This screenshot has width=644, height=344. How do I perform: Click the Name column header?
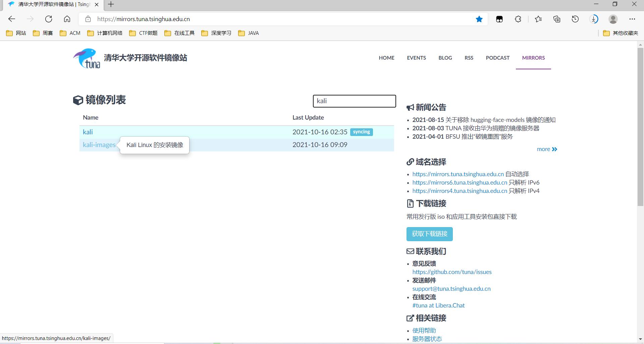click(x=91, y=118)
